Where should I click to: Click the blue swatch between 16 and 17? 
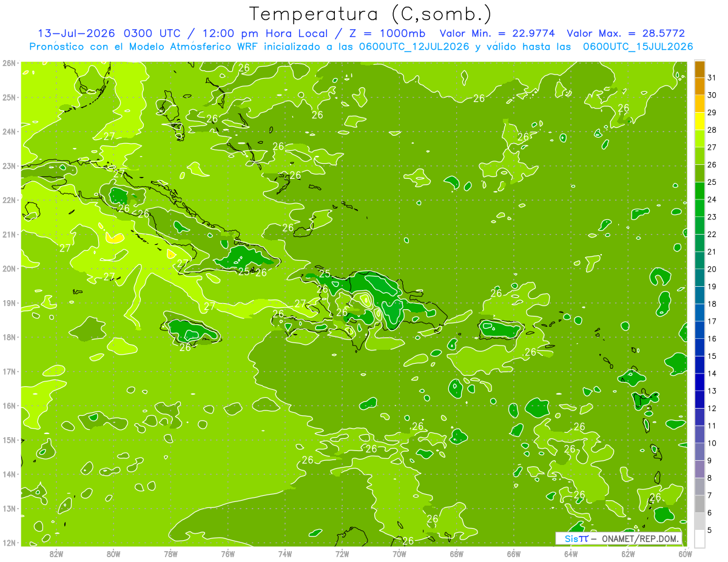click(x=699, y=329)
